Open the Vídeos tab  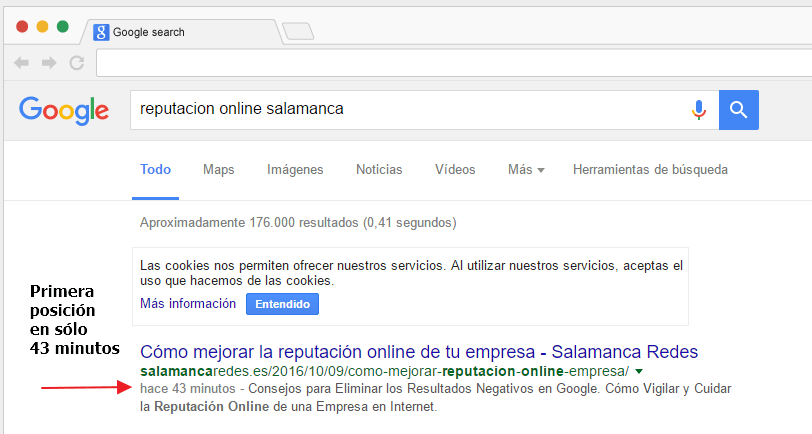pos(455,170)
